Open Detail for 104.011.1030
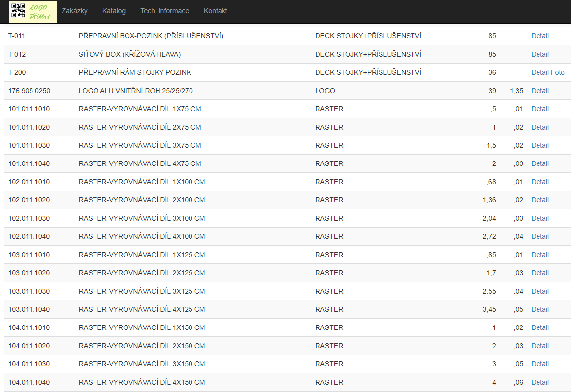Viewport: 571px width, 392px height. 539,364
